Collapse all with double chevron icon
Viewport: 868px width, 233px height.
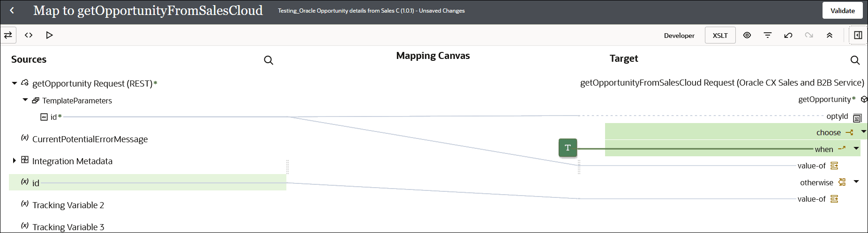830,35
